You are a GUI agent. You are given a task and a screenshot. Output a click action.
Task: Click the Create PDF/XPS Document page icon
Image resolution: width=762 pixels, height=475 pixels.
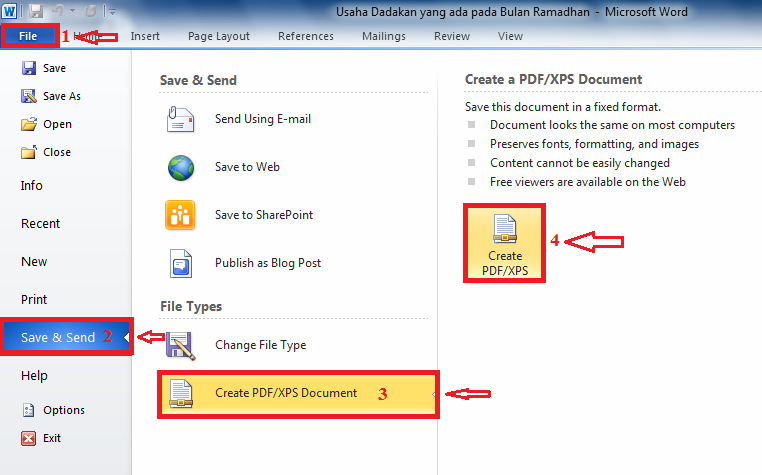pos(181,393)
